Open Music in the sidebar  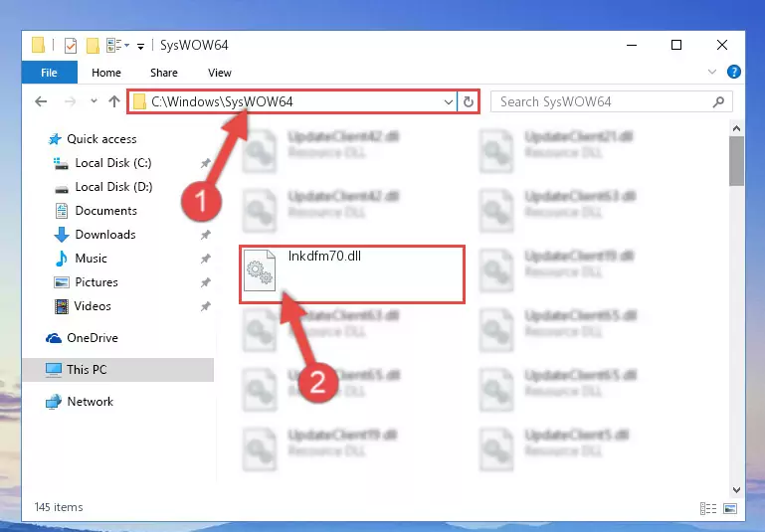tap(81, 259)
